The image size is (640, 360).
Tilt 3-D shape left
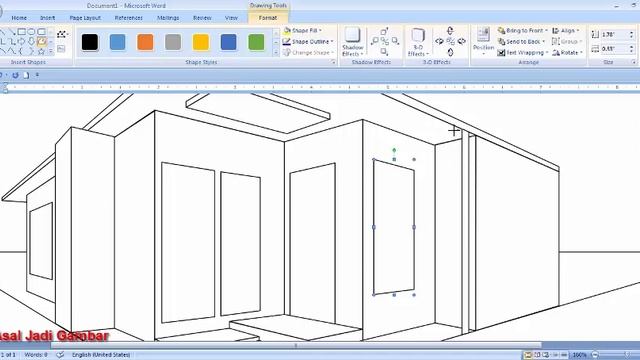(x=439, y=41)
